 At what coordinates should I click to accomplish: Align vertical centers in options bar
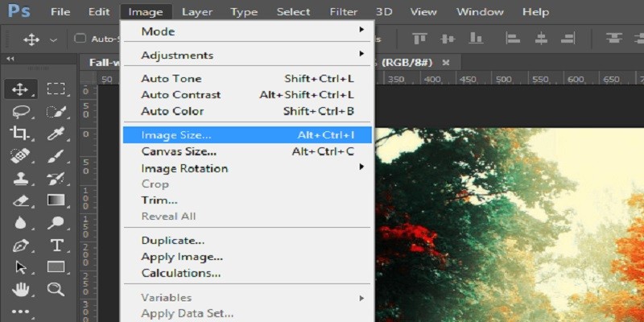(x=448, y=39)
